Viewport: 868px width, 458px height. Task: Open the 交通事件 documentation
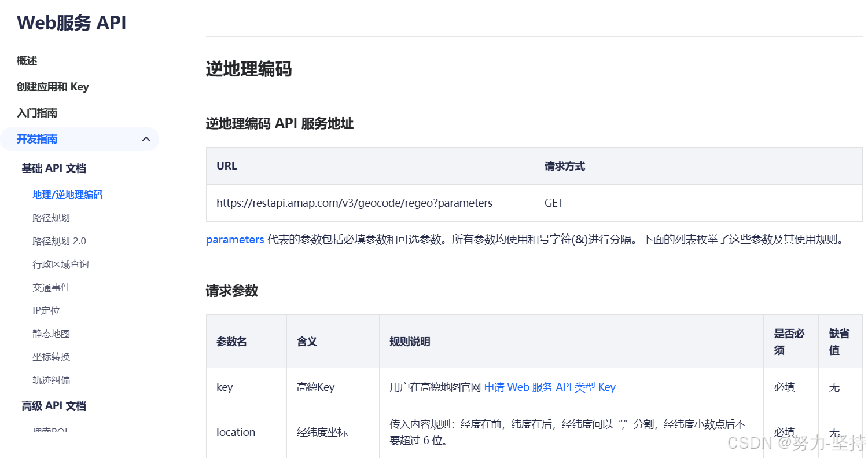[51, 287]
